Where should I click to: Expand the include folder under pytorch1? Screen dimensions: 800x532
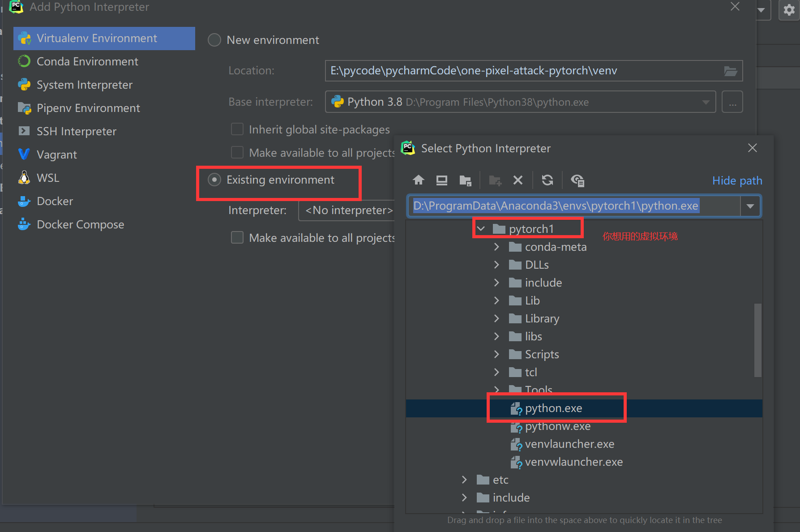(496, 283)
